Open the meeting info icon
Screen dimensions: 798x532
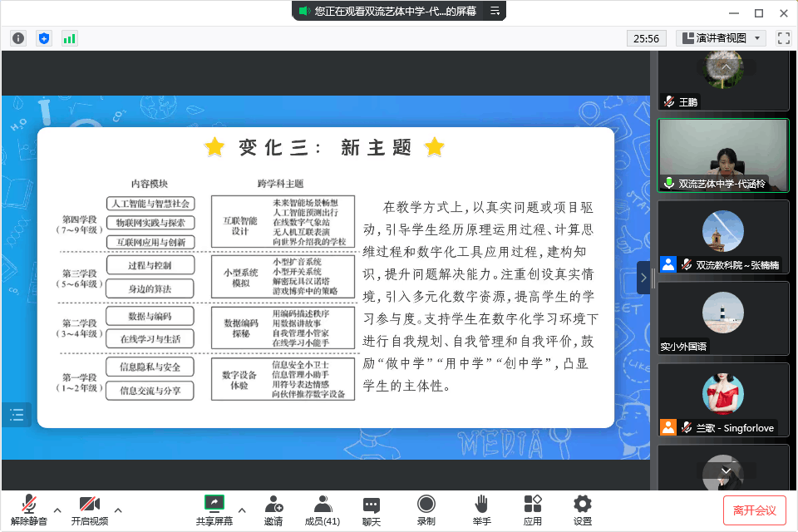pos(17,38)
